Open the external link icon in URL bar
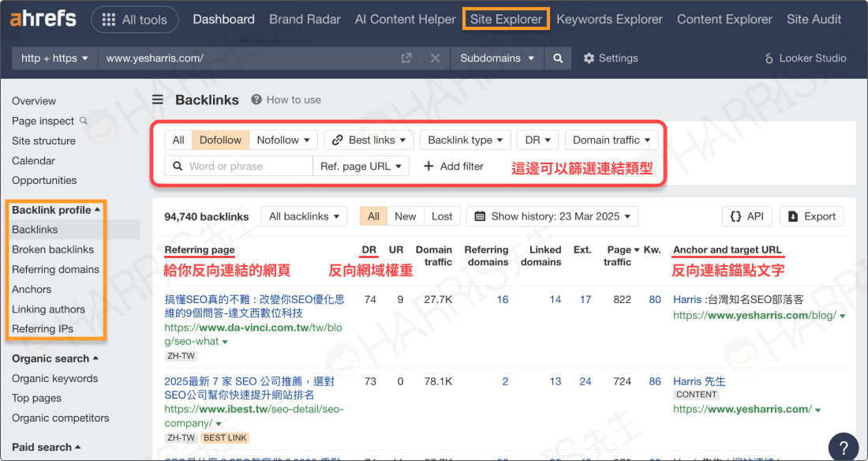868x461 pixels. coord(406,58)
